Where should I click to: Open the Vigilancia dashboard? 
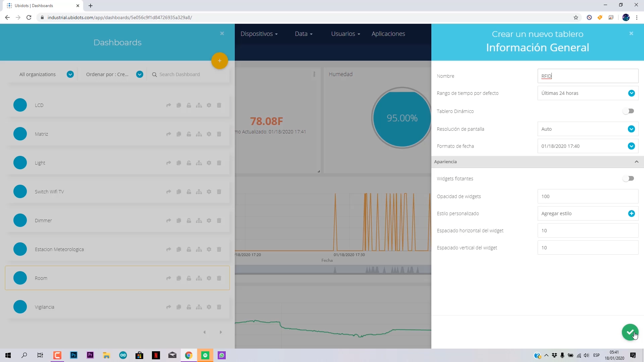pos(117,307)
